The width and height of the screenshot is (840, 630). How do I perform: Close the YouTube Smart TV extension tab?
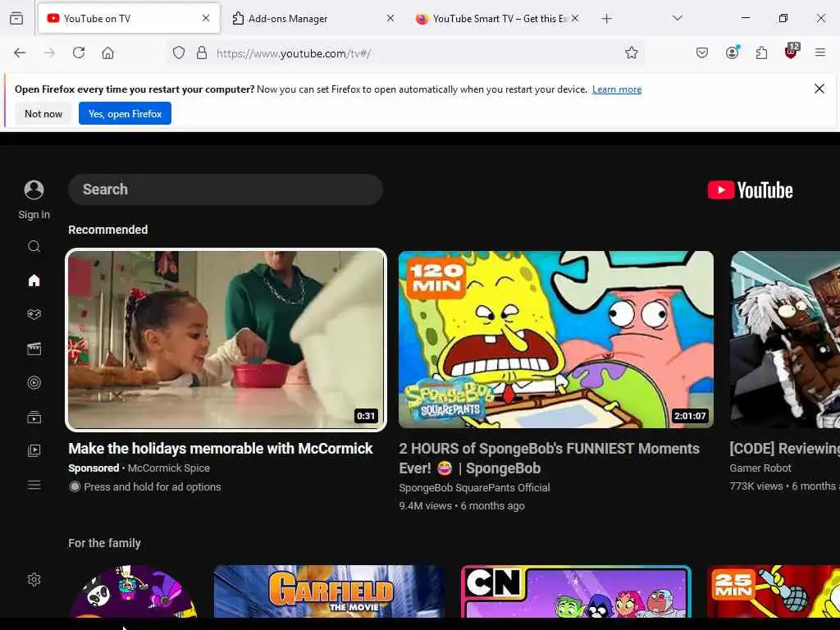pos(575,18)
